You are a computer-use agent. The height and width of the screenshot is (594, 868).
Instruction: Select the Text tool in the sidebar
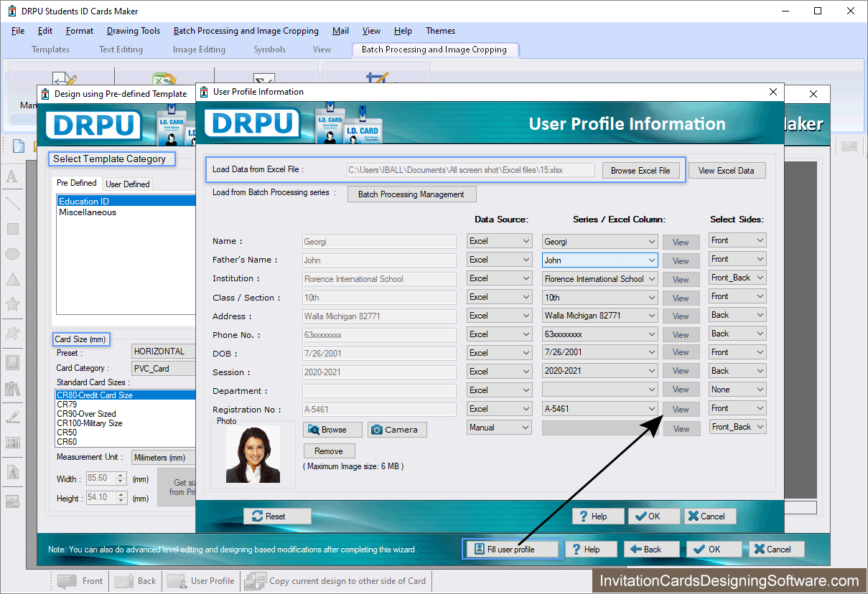[12, 177]
